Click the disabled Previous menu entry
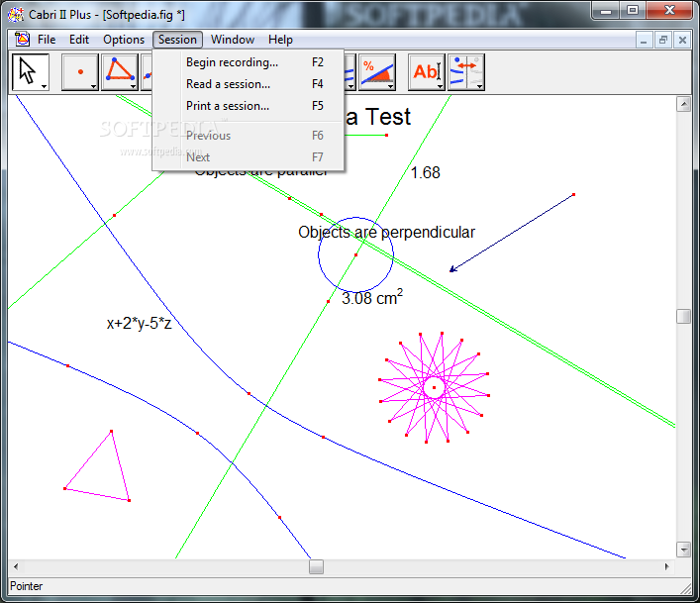This screenshot has height=603, width=700. 249,136
